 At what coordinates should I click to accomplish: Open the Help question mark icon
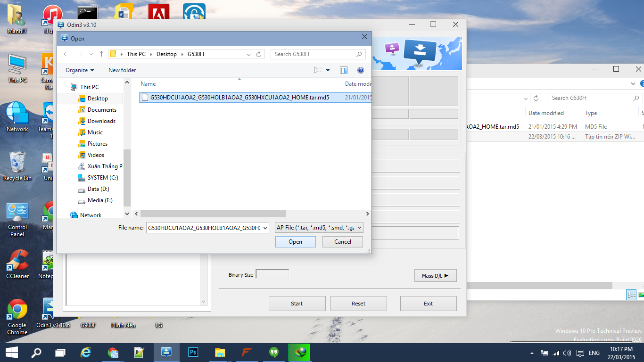click(361, 70)
